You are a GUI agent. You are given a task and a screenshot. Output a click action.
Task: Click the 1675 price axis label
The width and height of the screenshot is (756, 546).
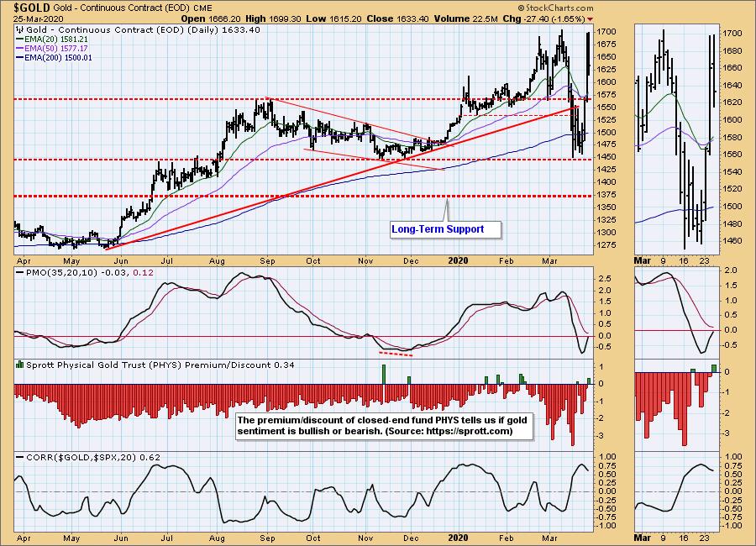607,45
